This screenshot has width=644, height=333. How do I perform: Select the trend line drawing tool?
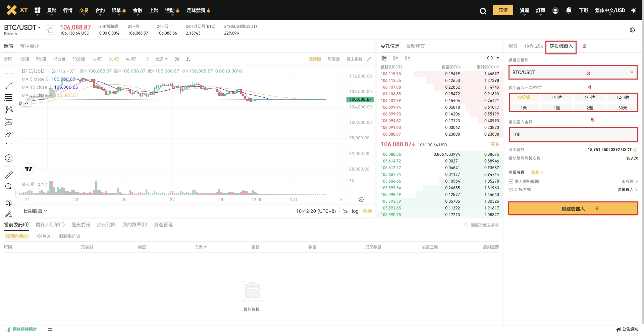click(9, 86)
